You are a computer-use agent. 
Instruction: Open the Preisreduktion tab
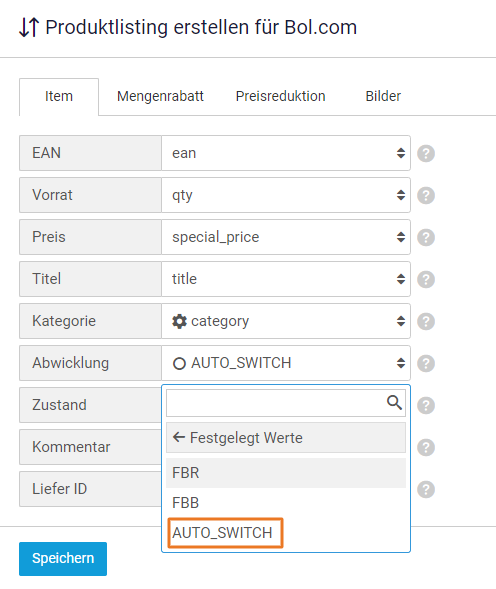tap(280, 96)
